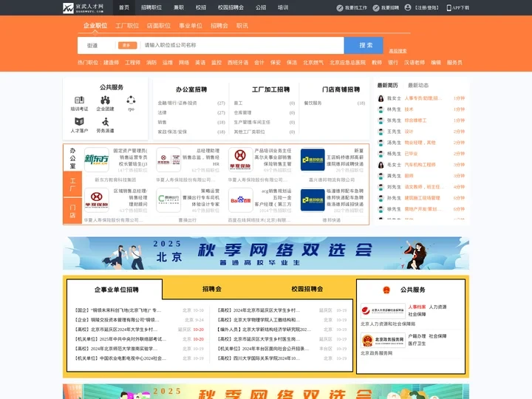
Task: Click the job or company name search field
Action: tap(242, 45)
